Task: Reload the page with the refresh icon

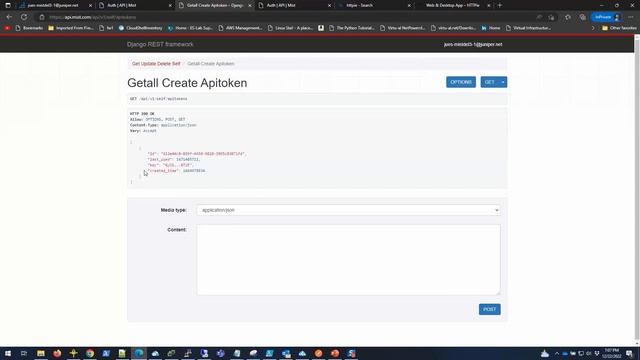Action: 24,17
